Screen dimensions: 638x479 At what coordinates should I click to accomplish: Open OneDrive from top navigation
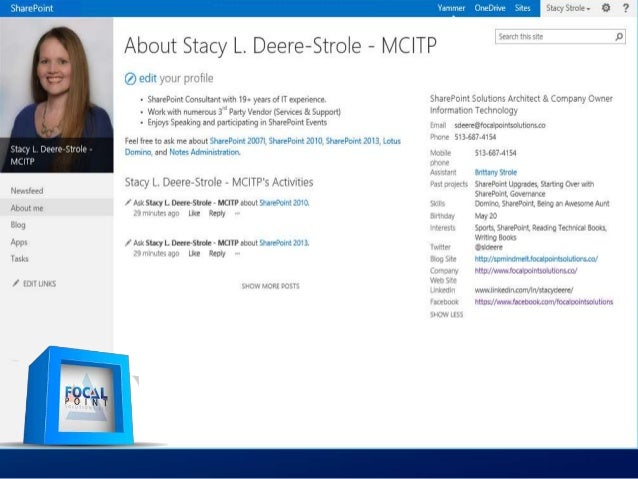490,8
